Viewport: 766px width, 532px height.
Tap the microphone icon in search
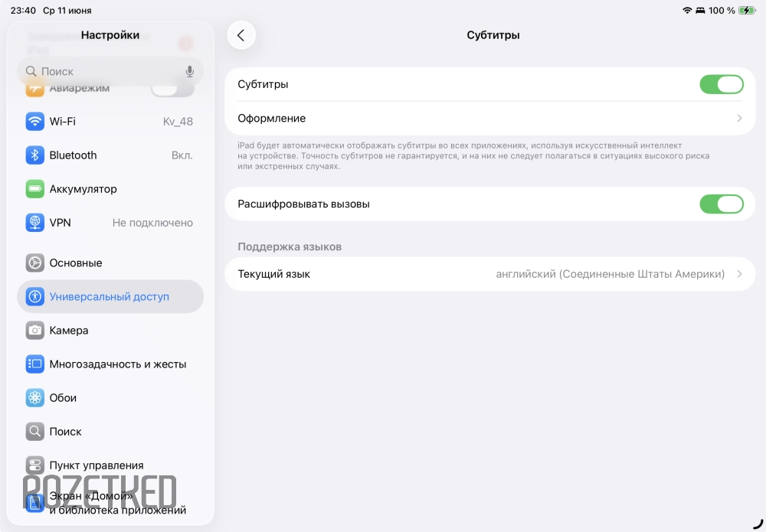[x=189, y=72]
